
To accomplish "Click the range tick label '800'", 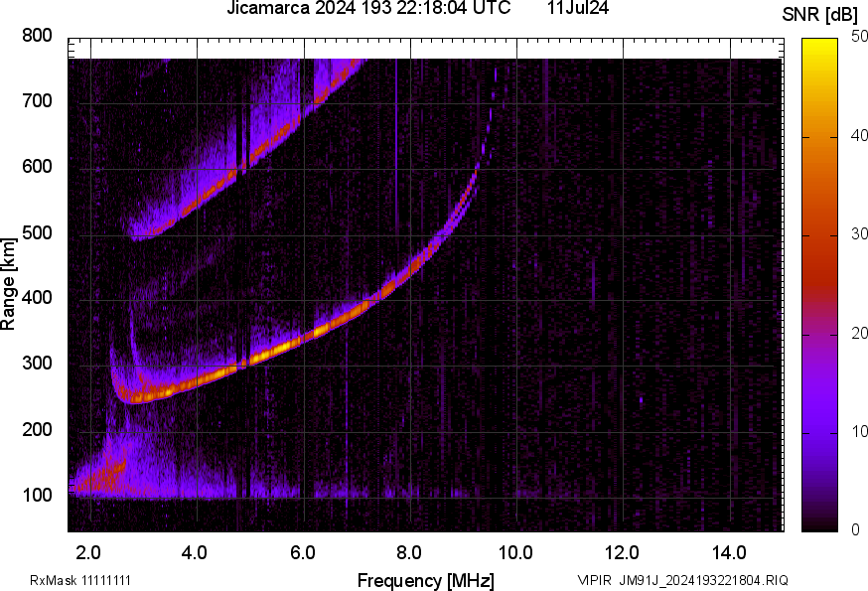I will (37, 36).
